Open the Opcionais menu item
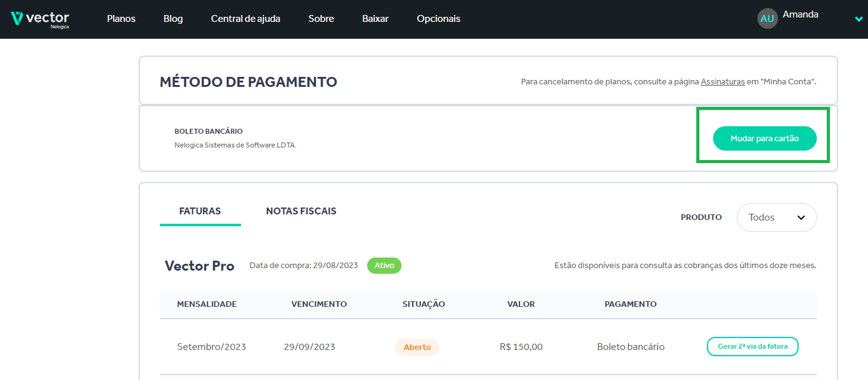Viewport: 868px width, 380px height. 438,19
